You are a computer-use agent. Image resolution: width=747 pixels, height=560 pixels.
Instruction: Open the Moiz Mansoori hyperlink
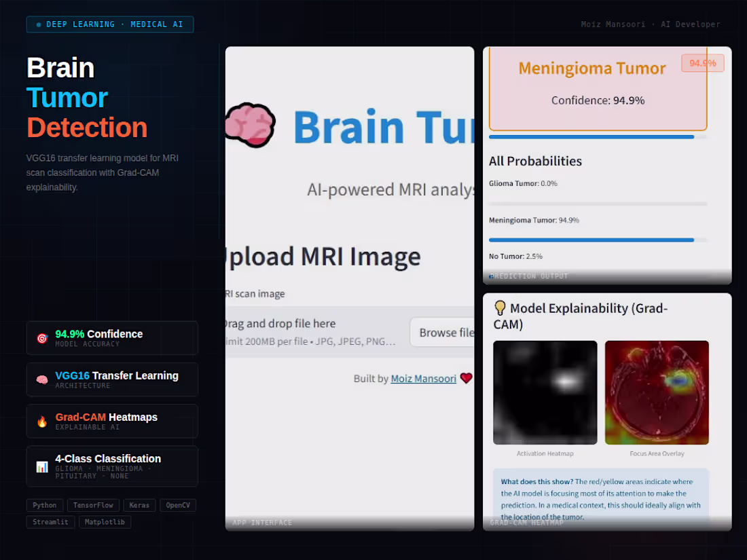(423, 378)
